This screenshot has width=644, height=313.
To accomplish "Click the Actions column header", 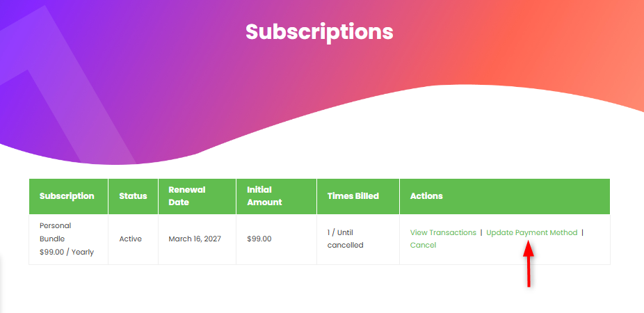I will 426,196.
